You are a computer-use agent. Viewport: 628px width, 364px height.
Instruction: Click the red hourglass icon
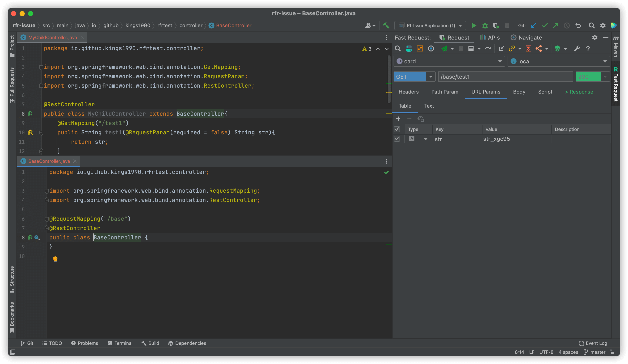528,49
